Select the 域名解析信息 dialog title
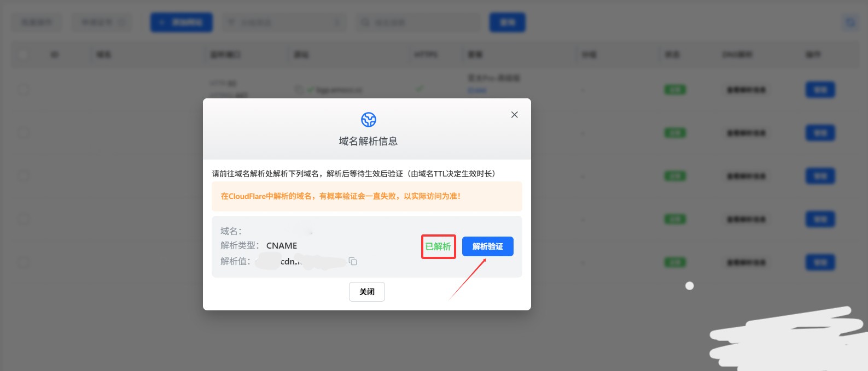Screen dimensions: 868x371 (368, 141)
